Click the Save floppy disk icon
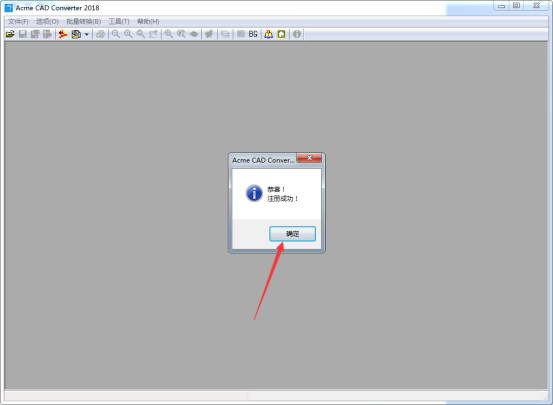Screen dimensions: 553x405 23,34
